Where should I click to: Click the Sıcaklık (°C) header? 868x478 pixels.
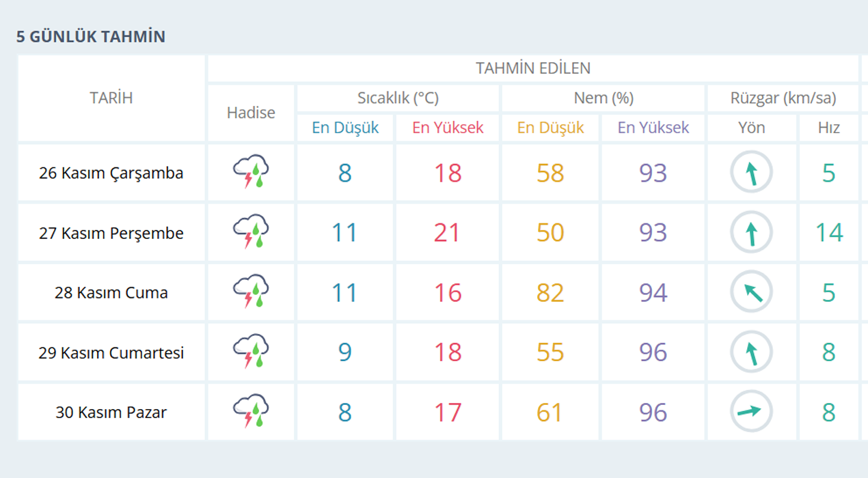coord(398,98)
